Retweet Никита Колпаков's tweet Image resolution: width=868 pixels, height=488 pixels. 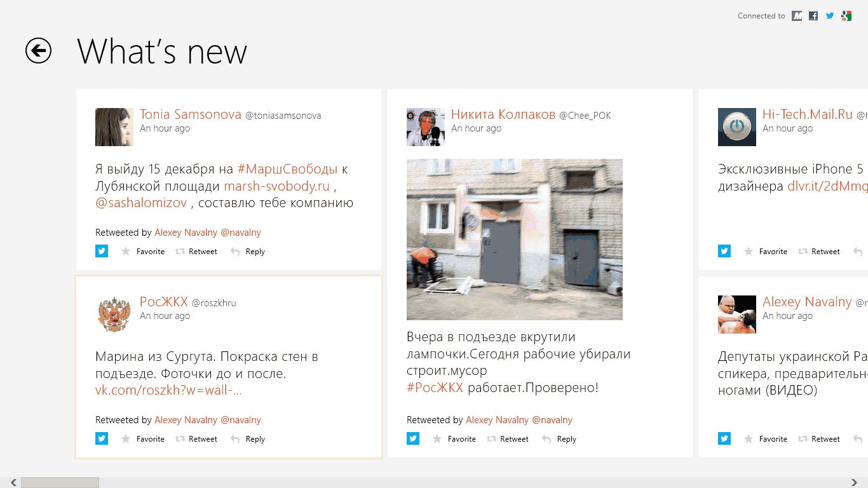[508, 439]
